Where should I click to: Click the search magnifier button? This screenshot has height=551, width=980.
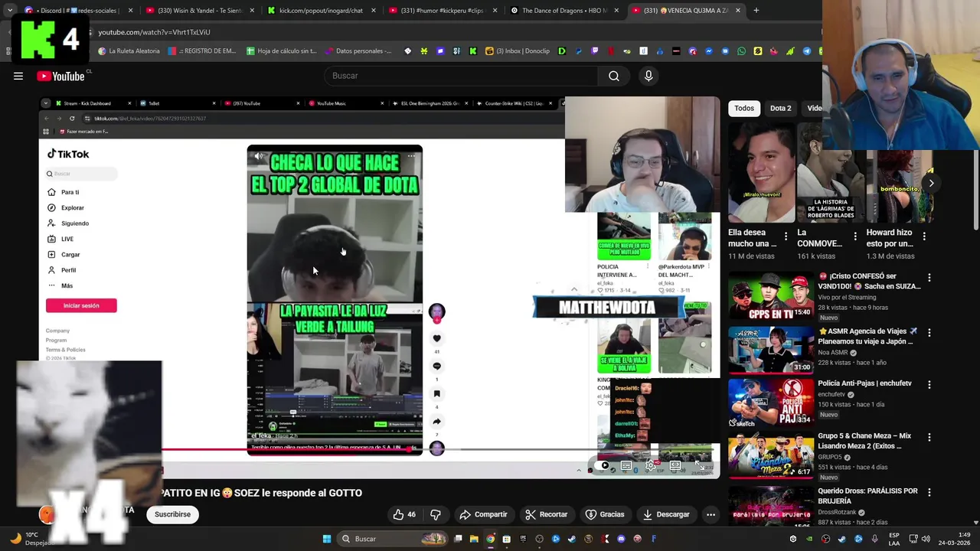[613, 76]
